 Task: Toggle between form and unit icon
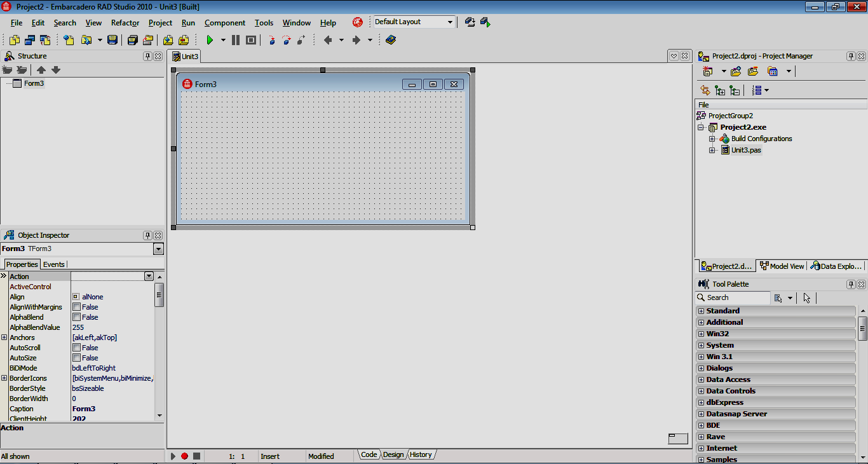pyautogui.click(x=45, y=40)
